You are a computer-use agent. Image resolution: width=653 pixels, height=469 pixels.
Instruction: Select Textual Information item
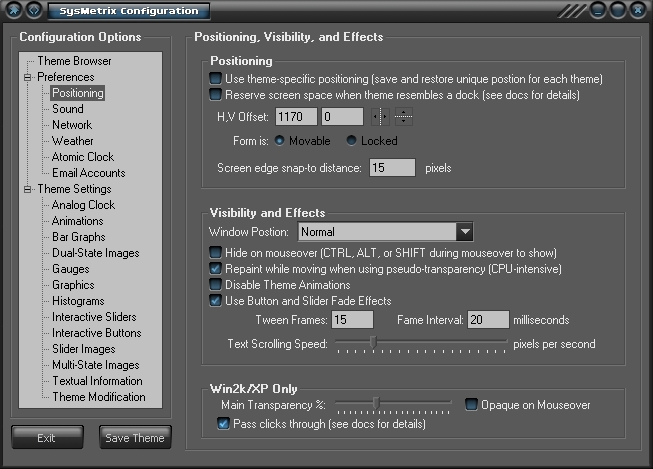[97, 381]
